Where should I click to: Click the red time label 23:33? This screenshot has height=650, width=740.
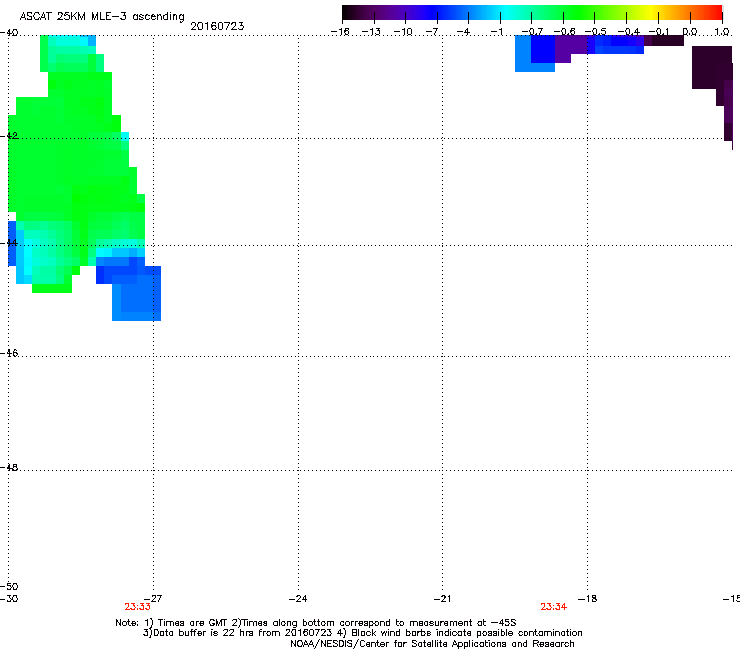click(137, 607)
